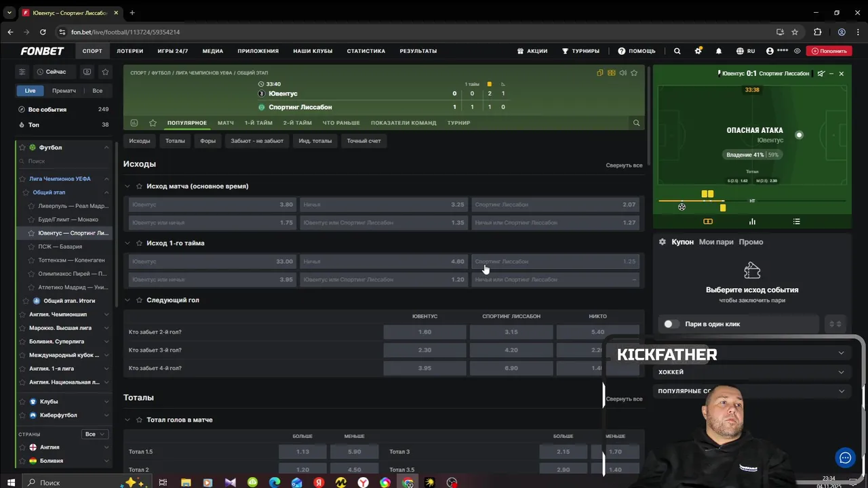Click the goal ball marker on timeline
The image size is (868, 488).
(x=682, y=207)
